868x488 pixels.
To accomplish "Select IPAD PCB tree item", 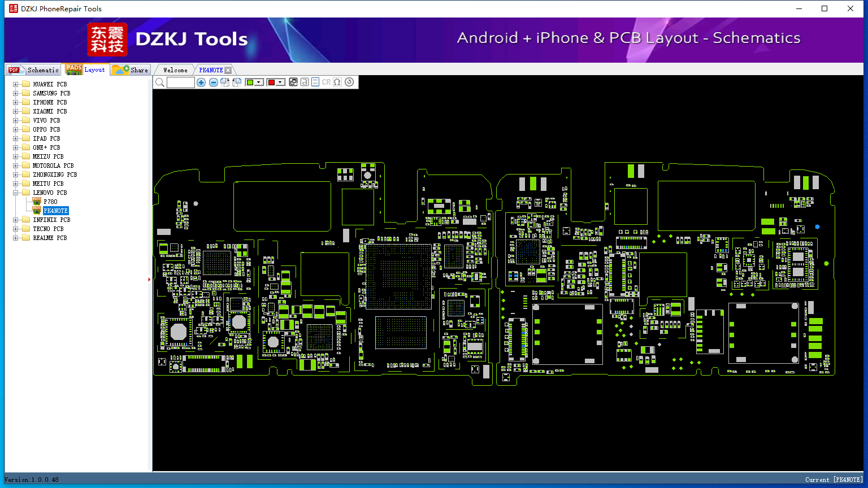I will point(46,138).
